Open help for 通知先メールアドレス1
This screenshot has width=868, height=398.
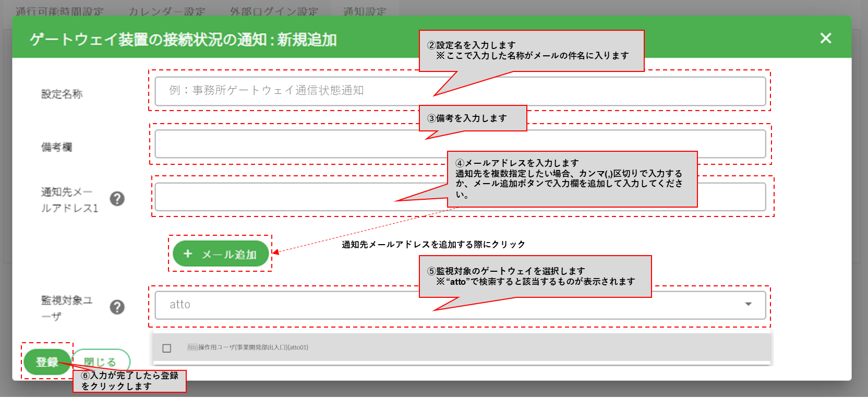[x=117, y=199]
